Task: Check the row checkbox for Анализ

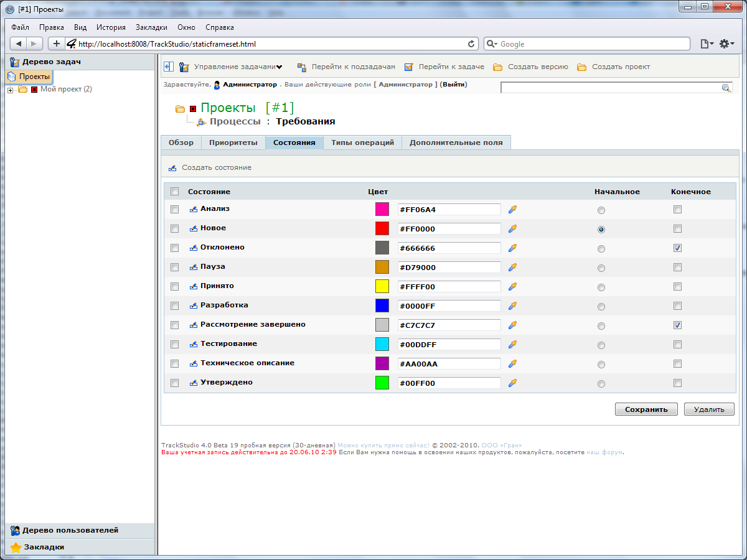Action: point(174,209)
